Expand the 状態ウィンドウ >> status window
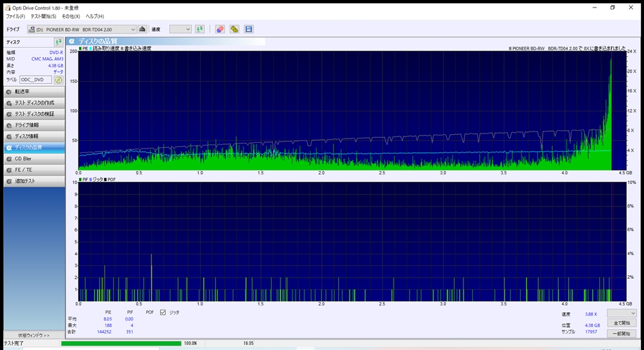The height and width of the screenshot is (350, 644). coord(33,336)
